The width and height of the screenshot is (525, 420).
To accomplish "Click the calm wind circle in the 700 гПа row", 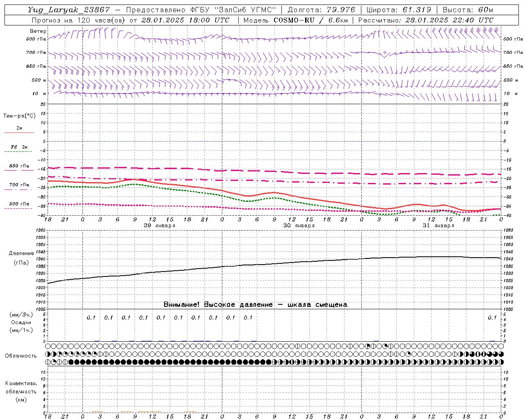I will 385,52.
